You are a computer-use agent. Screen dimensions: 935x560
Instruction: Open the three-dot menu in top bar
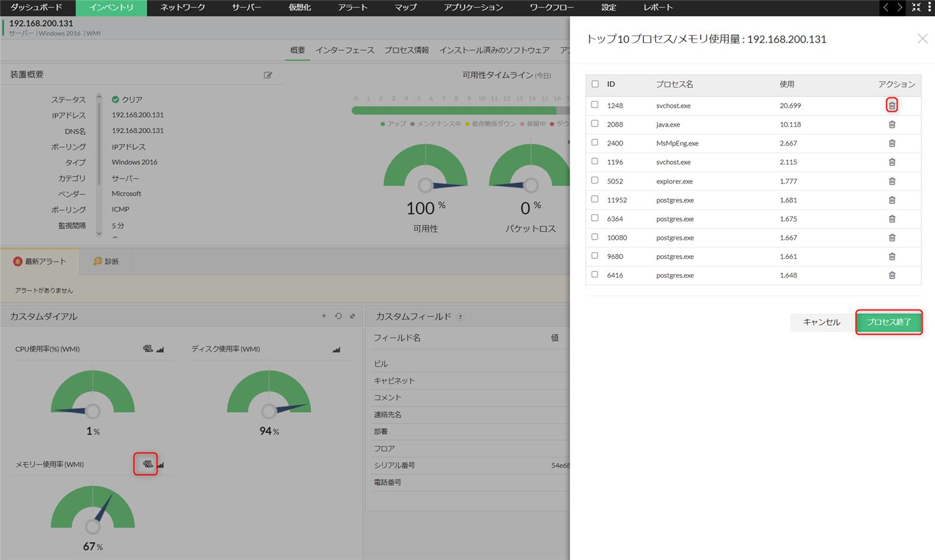point(929,7)
